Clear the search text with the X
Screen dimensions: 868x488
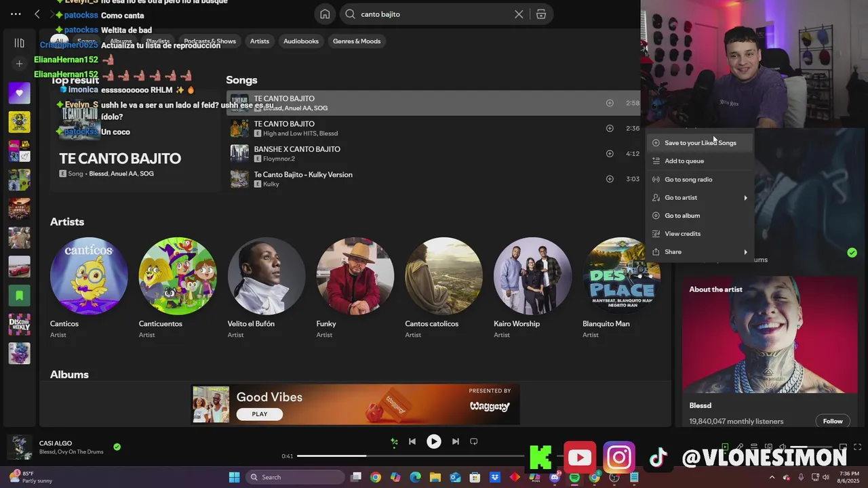(519, 14)
